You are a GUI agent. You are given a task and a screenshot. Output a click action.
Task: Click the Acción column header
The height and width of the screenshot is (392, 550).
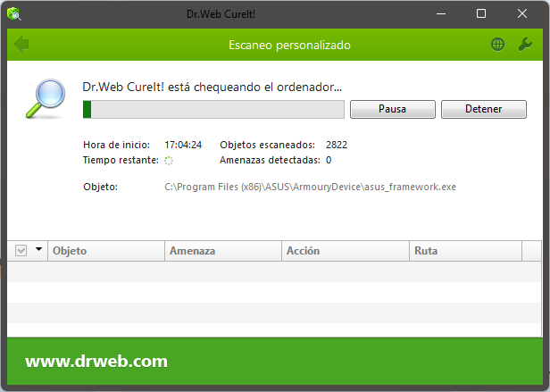pyautogui.click(x=346, y=251)
